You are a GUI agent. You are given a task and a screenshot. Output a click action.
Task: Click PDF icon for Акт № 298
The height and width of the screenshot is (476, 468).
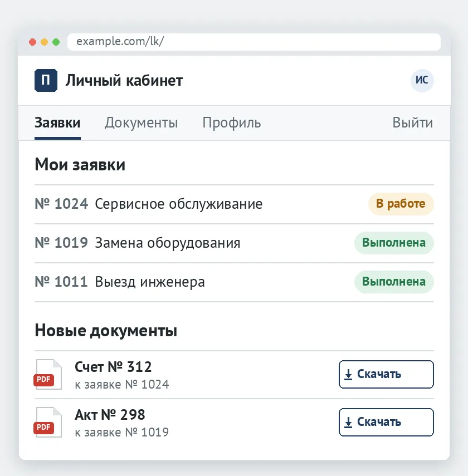coord(48,422)
